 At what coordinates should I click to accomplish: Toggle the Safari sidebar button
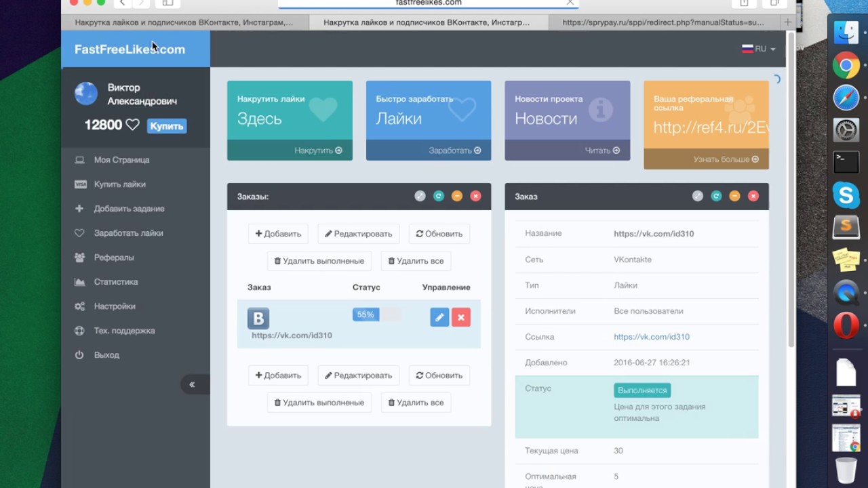coord(167,3)
